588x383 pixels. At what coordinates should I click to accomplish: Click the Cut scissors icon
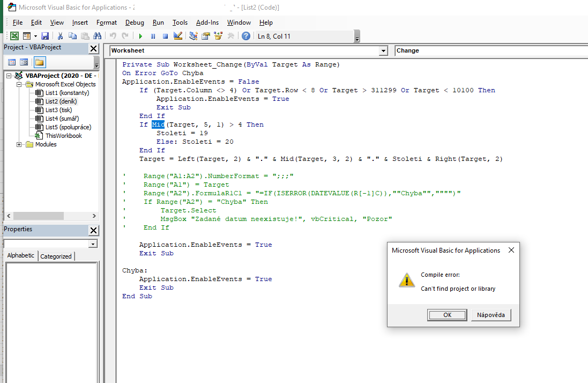pos(60,36)
